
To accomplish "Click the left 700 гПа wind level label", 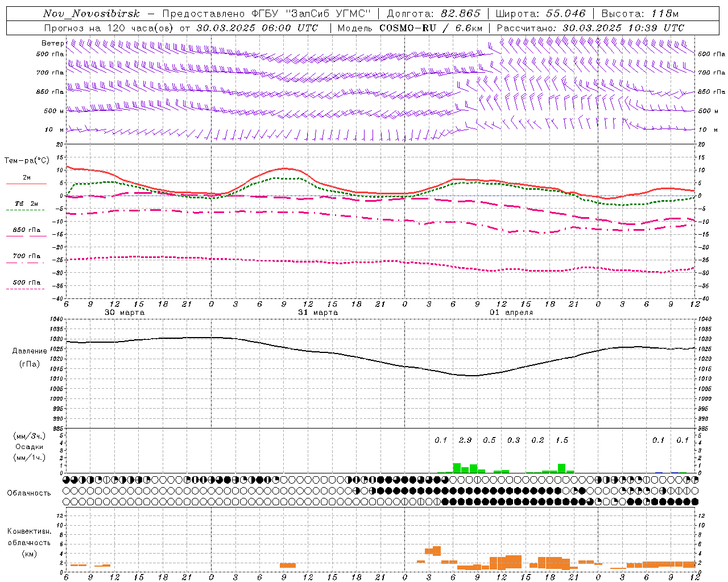I will coord(50,73).
